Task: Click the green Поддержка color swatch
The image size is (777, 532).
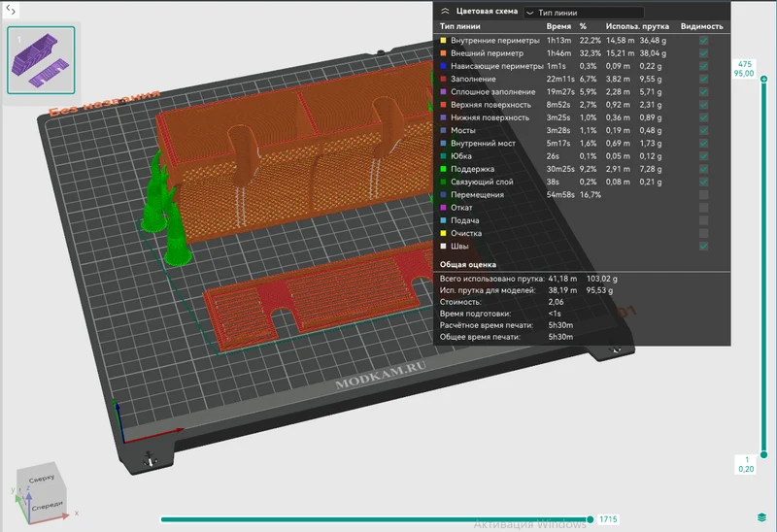Action: tap(443, 169)
